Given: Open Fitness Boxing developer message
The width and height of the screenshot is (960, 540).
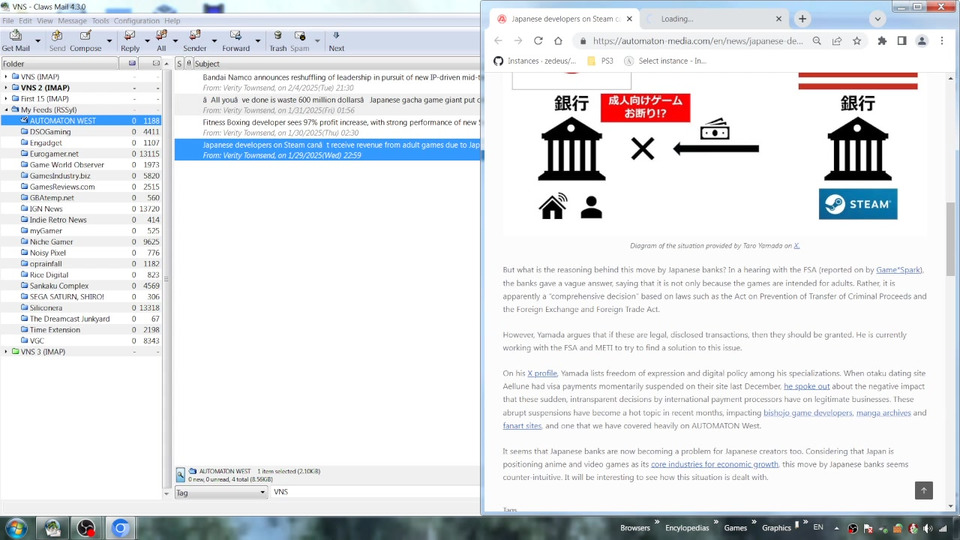Looking at the screenshot, I should click(x=328, y=127).
